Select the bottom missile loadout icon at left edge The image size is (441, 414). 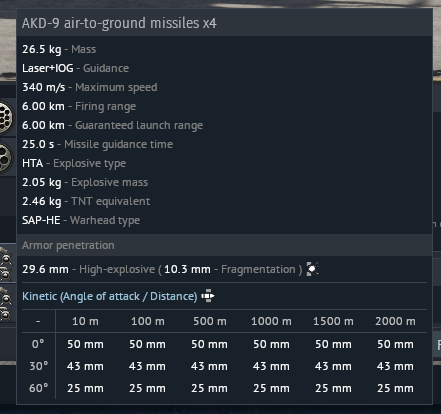6,314
